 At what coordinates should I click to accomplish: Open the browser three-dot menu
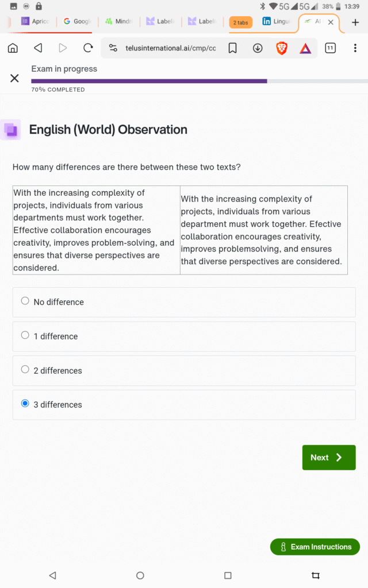tap(355, 48)
